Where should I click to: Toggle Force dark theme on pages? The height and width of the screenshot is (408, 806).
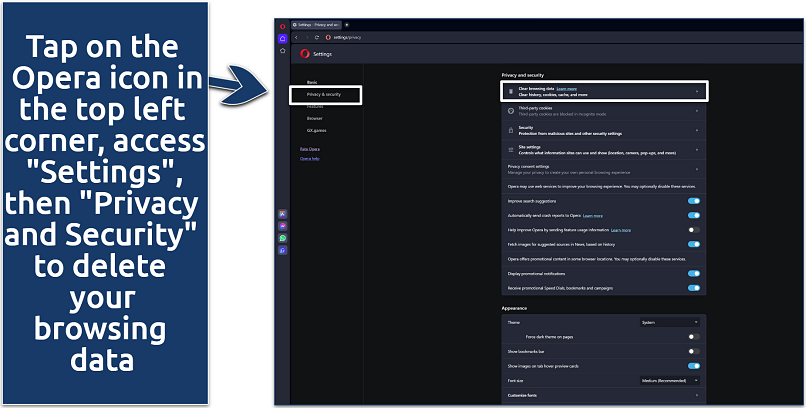click(x=694, y=337)
